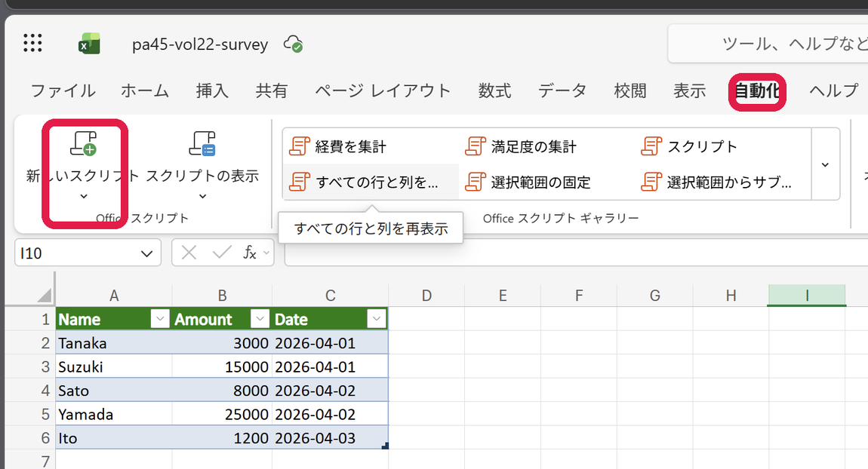Select column F header

point(579,296)
